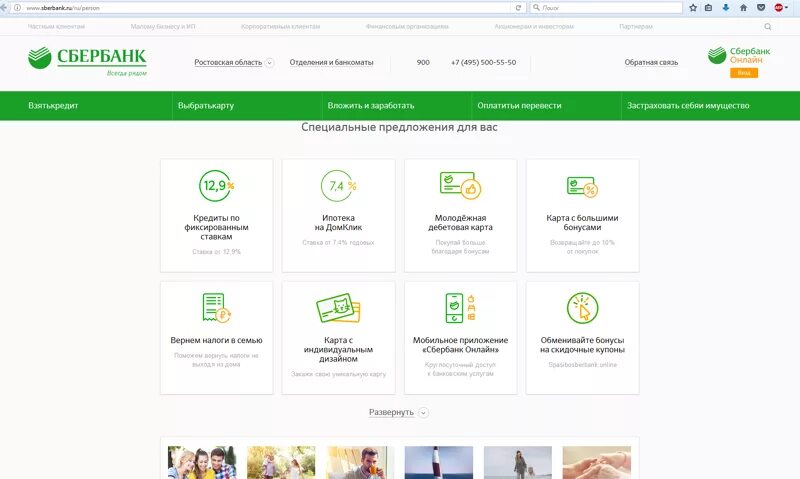Image resolution: width=800 pixels, height=479 pixels.
Task: Open the Оплатить и перевести menu
Action: 519,106
